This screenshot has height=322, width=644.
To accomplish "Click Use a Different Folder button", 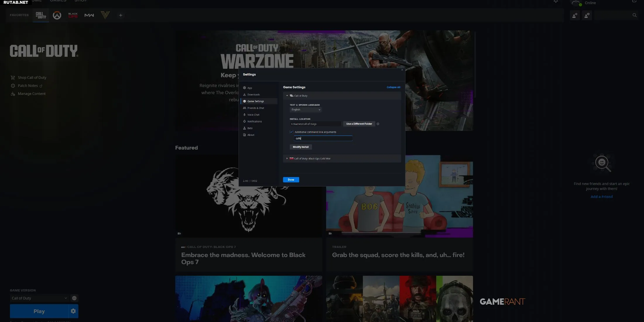I will (359, 124).
